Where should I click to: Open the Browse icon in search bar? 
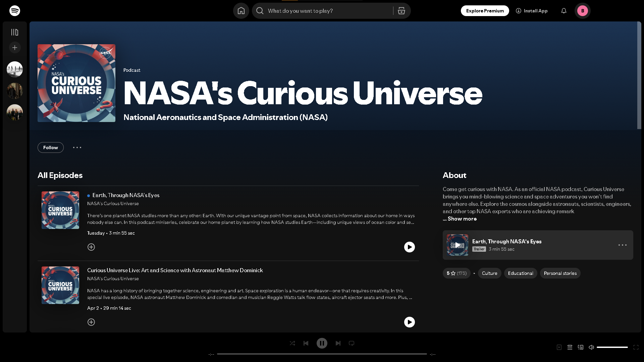click(401, 11)
